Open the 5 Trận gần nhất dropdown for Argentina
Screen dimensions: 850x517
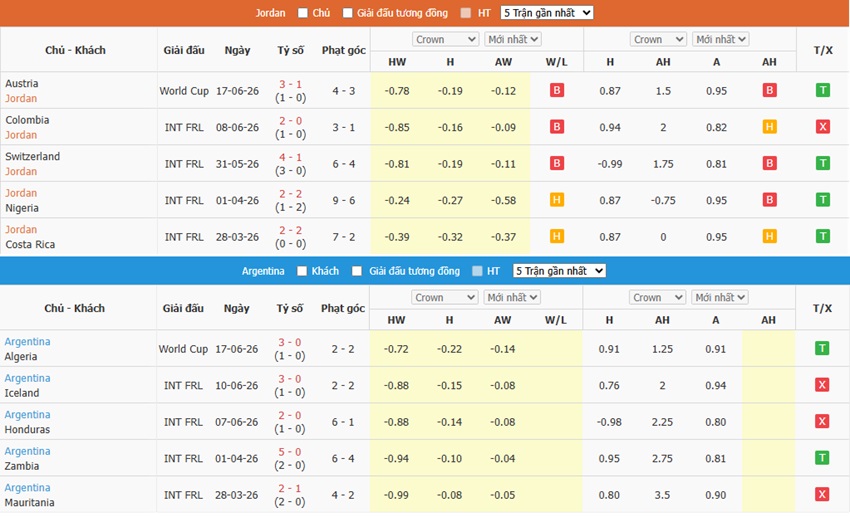click(x=559, y=271)
